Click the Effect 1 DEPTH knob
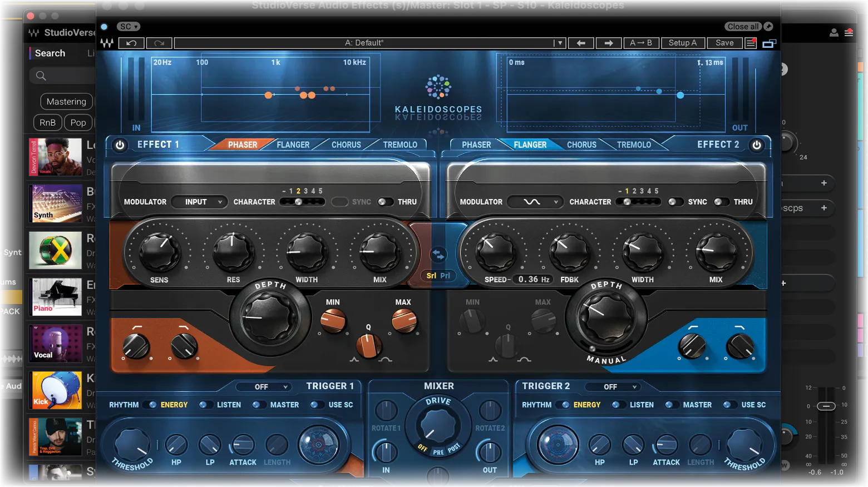The height and width of the screenshot is (487, 868). 269,316
